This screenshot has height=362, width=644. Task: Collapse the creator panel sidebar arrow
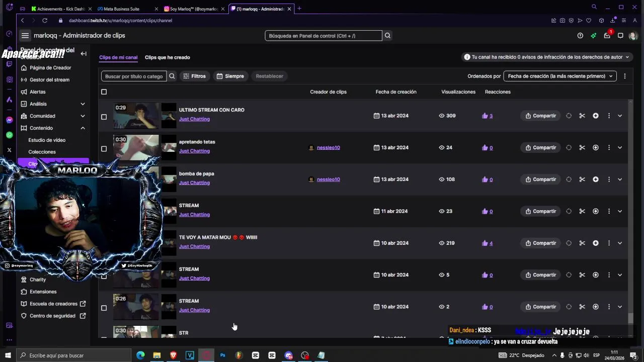coord(84,54)
